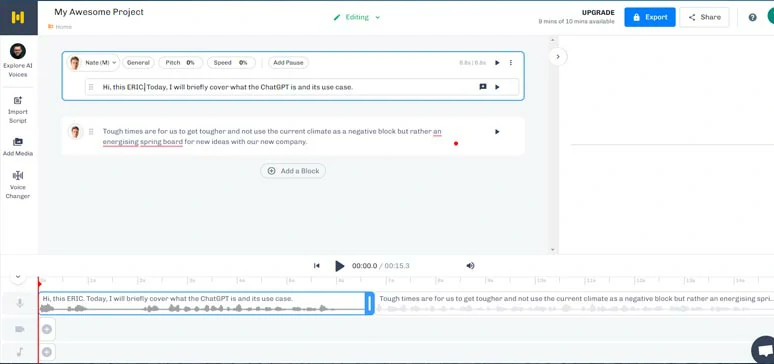Click drag handle of ERIC sentence

[x=91, y=87]
